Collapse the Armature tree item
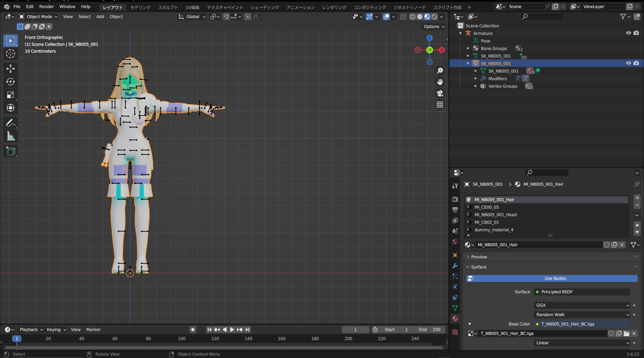This screenshot has width=644, height=358. [x=461, y=33]
